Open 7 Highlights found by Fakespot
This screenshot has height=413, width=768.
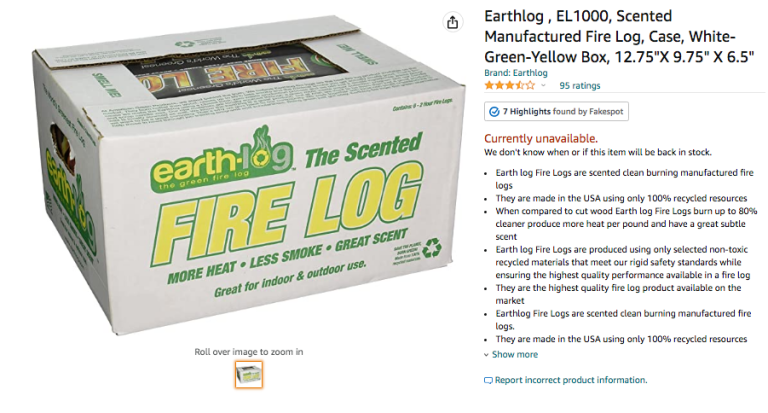coord(556,112)
